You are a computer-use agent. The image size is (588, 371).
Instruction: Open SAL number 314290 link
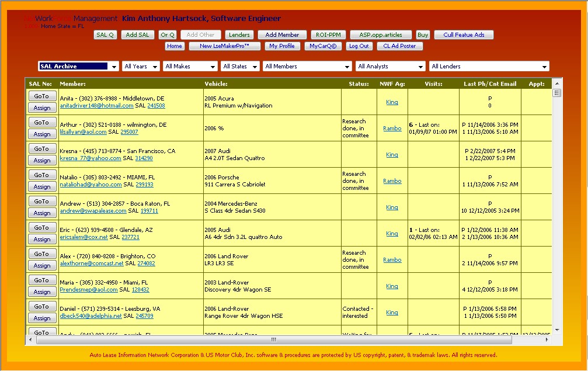[144, 158]
